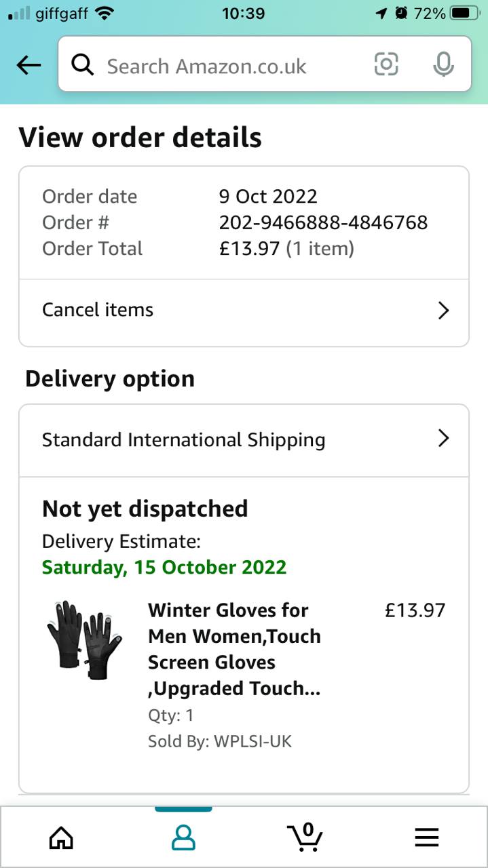
Task: Expand the Cancel items chevron
Action: (x=443, y=311)
